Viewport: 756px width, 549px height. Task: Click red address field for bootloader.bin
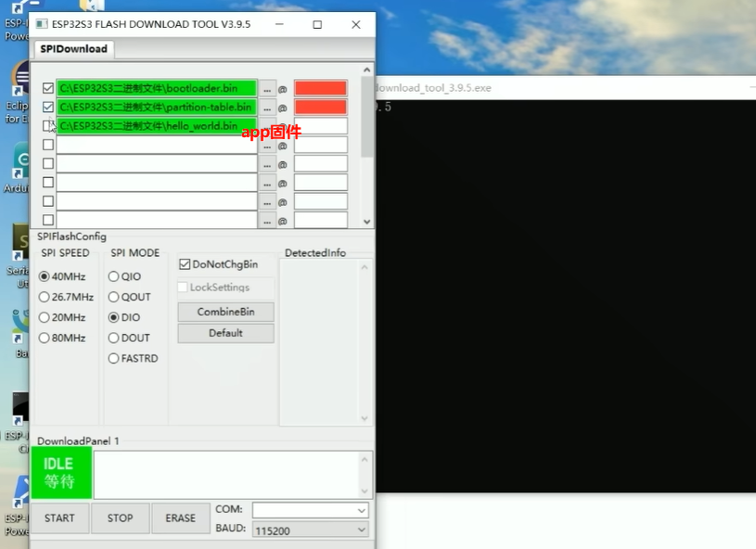pyautogui.click(x=321, y=88)
